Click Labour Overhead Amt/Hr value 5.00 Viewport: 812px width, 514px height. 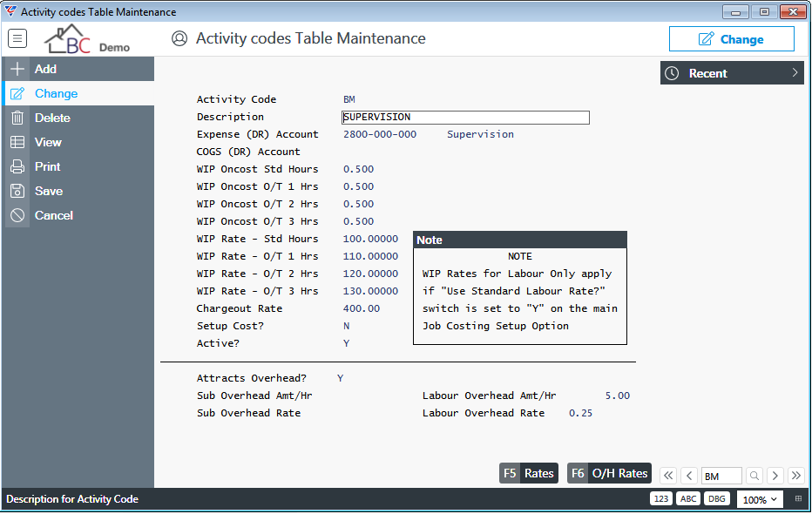coord(618,396)
